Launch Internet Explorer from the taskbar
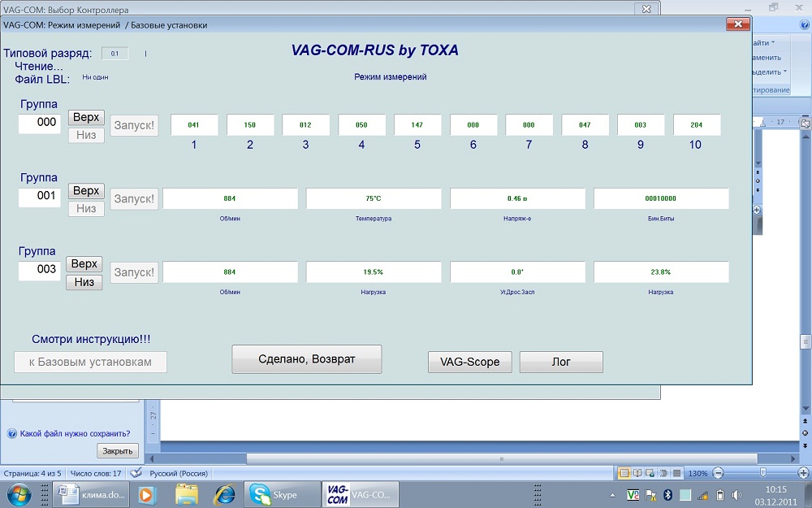 click(x=225, y=494)
